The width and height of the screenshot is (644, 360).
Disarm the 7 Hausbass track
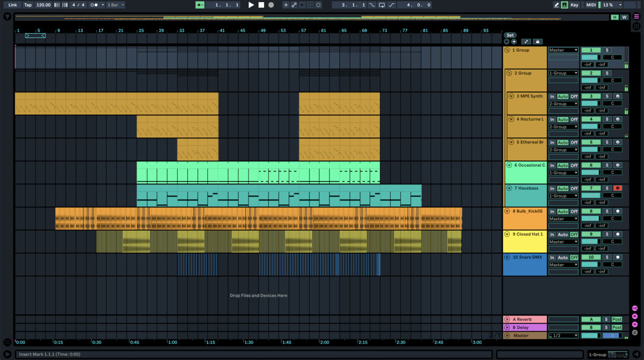coord(618,188)
